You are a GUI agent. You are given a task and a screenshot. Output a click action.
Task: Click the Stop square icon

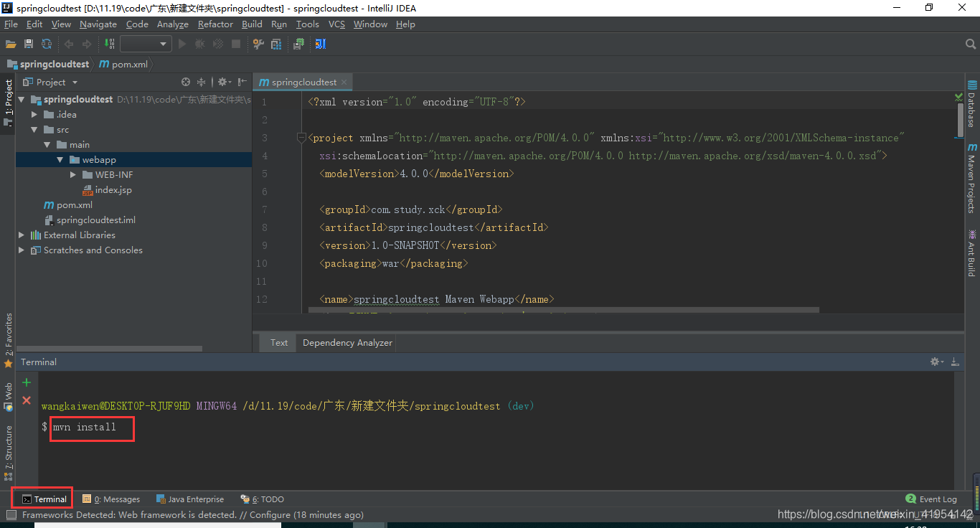(x=235, y=44)
